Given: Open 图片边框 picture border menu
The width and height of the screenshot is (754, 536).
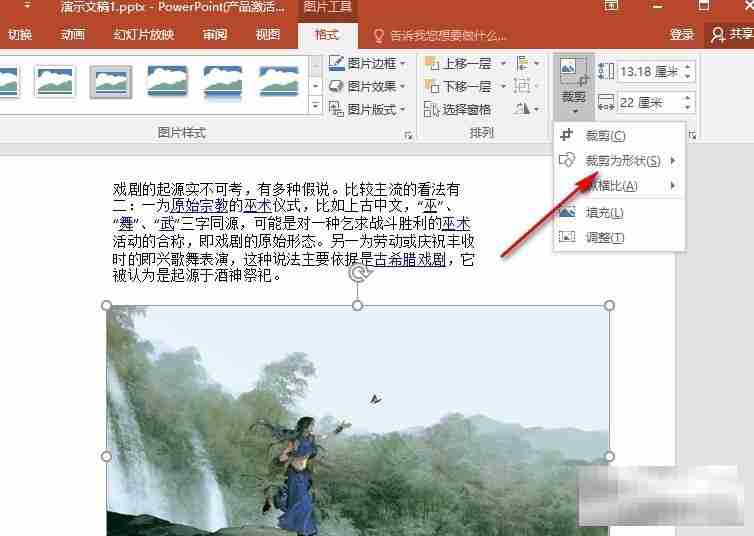Looking at the screenshot, I should [367, 63].
